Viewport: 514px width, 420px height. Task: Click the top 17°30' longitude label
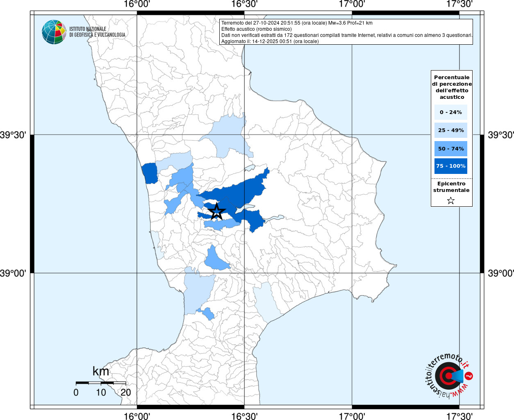459,4
